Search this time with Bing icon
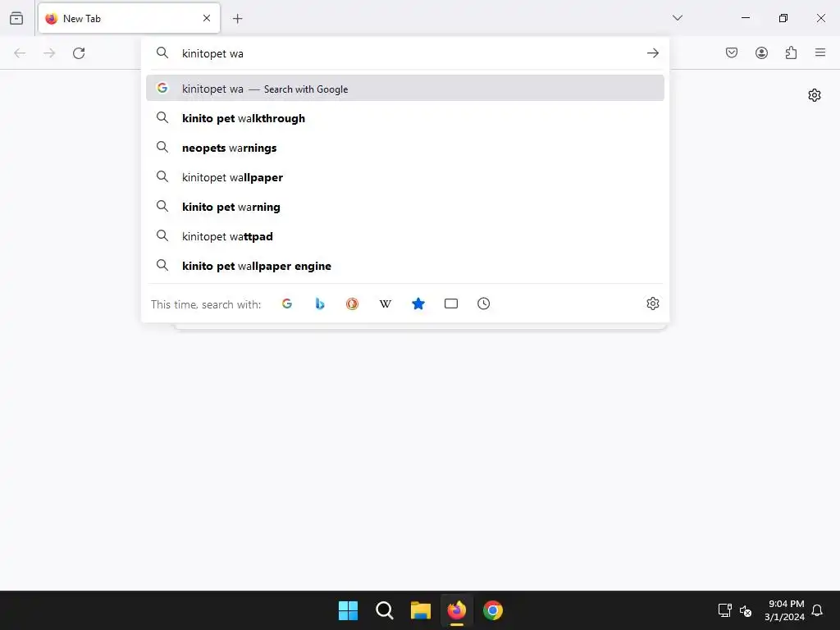Viewport: 840px width, 630px height. click(320, 304)
